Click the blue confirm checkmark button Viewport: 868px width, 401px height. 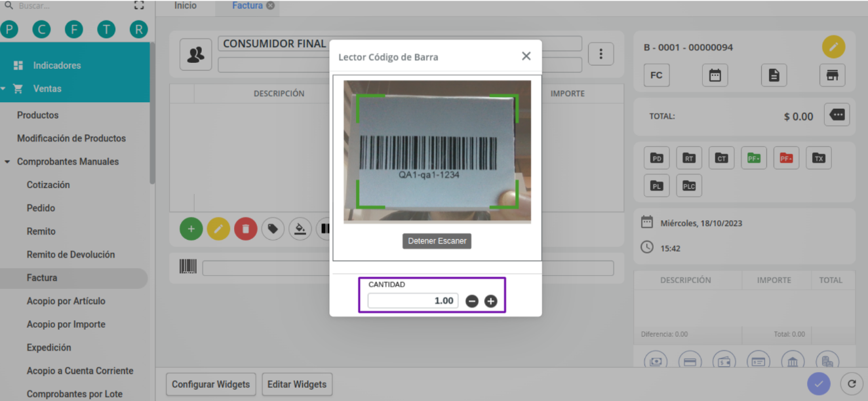coord(818,384)
